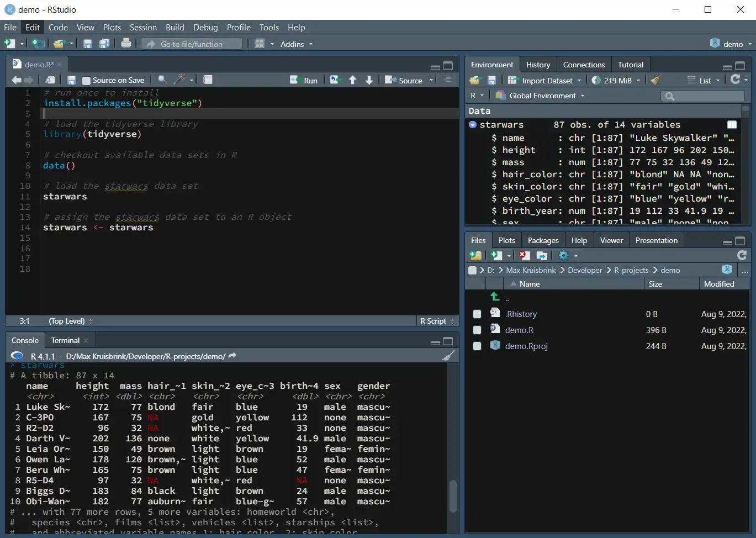The height and width of the screenshot is (538, 756).
Task: Save current document from main toolbar
Action: [x=87, y=44]
